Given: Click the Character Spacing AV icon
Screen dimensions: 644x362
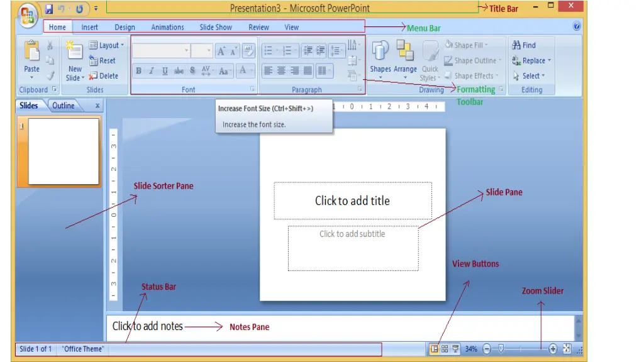Looking at the screenshot, I should [x=206, y=70].
